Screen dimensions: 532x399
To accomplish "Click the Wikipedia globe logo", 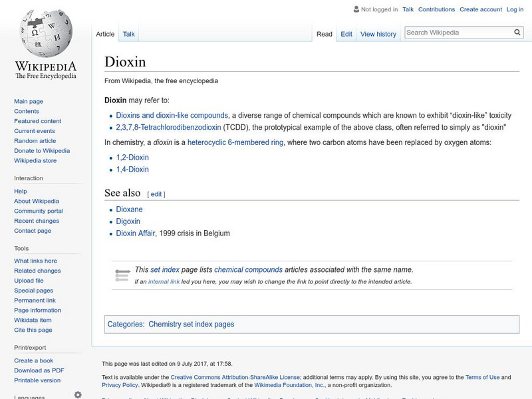I will pos(45,33).
